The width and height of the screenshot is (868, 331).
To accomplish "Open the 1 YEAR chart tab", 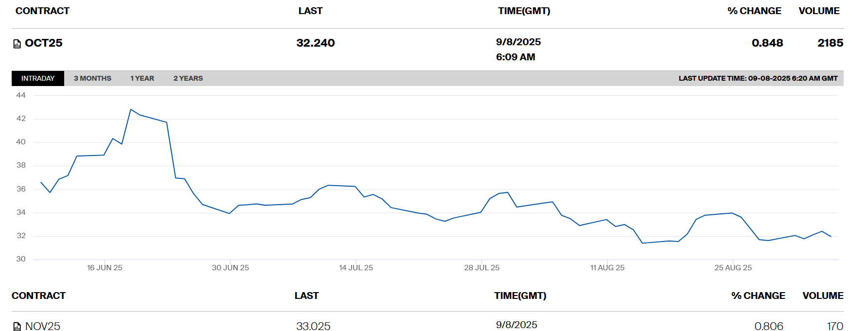I will (x=142, y=78).
